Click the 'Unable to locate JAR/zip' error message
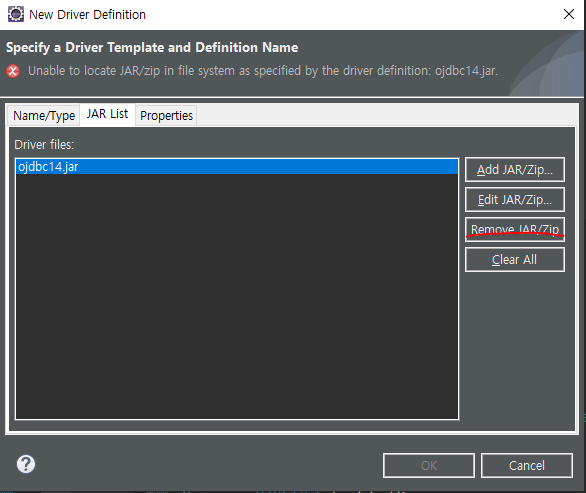The width and height of the screenshot is (586, 493). click(263, 71)
